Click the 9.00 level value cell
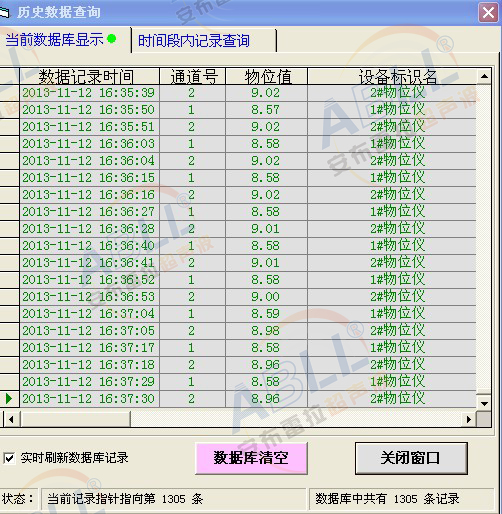502x514 pixels. pos(266,297)
